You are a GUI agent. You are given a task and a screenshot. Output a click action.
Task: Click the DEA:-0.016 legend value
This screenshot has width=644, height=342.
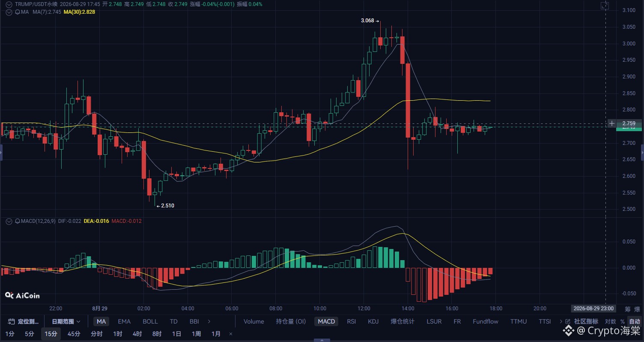pos(96,221)
